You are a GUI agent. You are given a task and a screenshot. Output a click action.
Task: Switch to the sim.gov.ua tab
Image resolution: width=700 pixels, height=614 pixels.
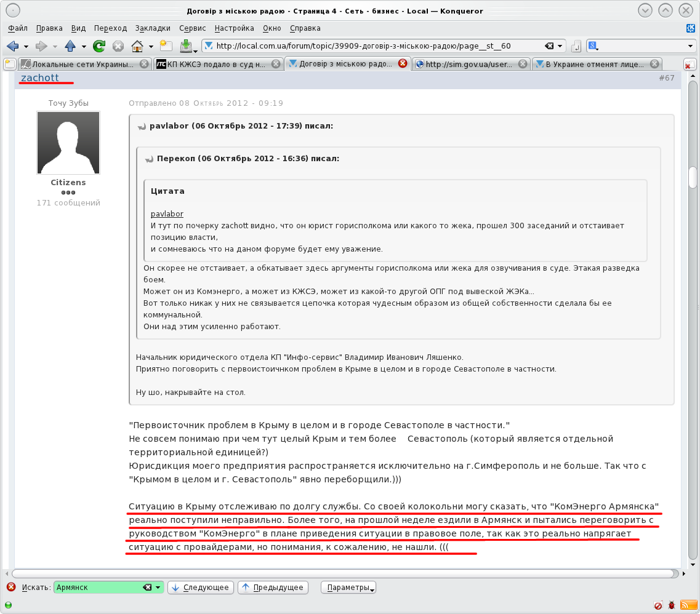pos(472,64)
